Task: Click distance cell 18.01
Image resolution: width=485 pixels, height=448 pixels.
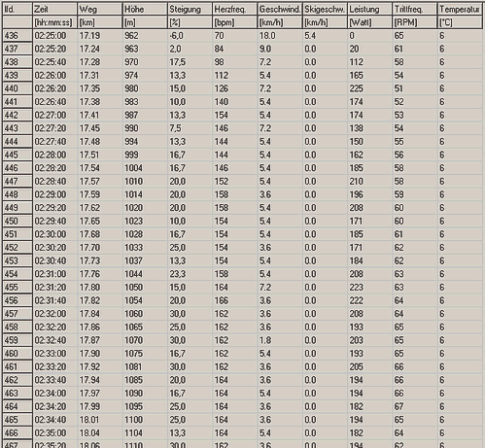Action: 100,420
